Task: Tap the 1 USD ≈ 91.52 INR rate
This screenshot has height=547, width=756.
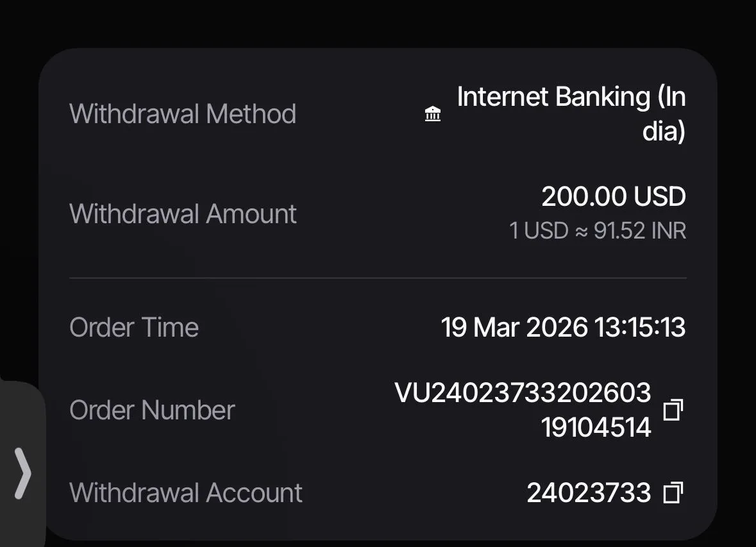Action: (x=598, y=231)
